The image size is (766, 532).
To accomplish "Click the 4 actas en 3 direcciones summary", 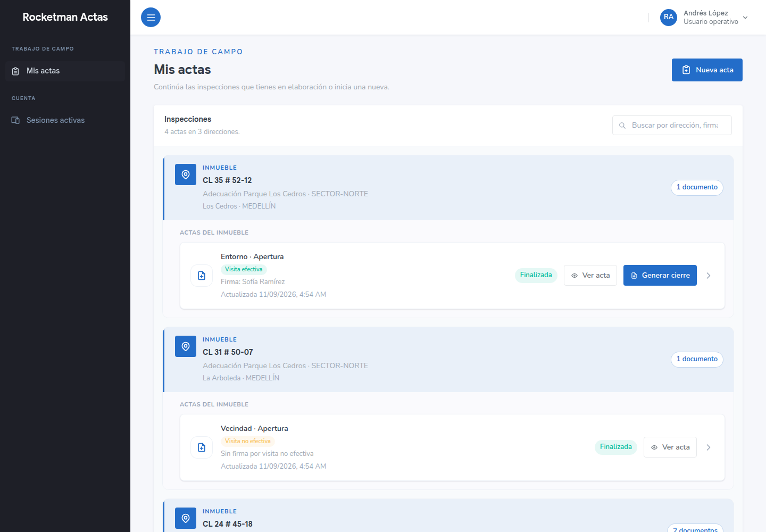I will [202, 132].
